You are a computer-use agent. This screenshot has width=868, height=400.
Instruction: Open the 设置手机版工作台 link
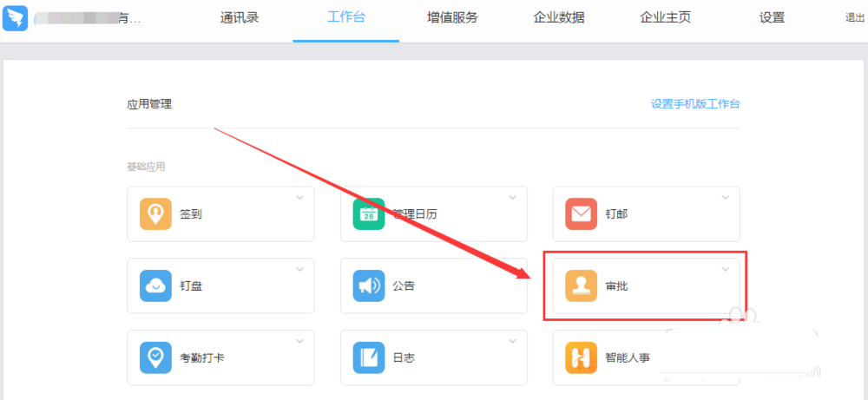(695, 104)
